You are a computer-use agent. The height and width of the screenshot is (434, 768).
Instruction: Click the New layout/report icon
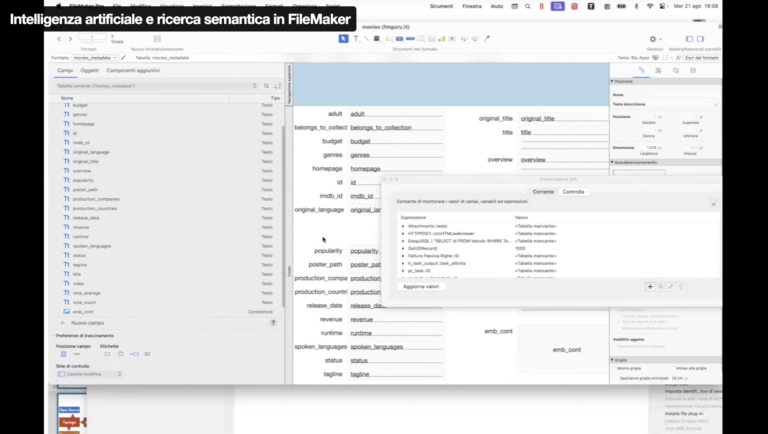point(157,39)
